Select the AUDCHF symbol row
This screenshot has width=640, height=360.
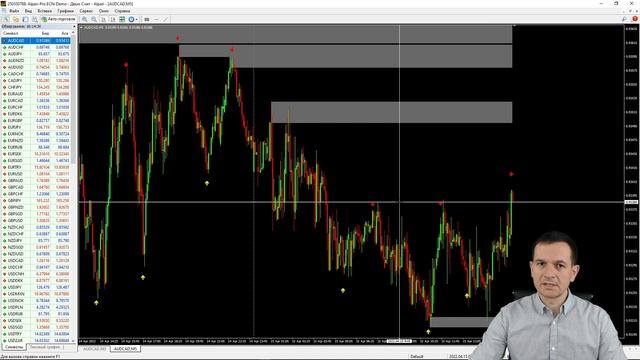[x=36, y=47]
